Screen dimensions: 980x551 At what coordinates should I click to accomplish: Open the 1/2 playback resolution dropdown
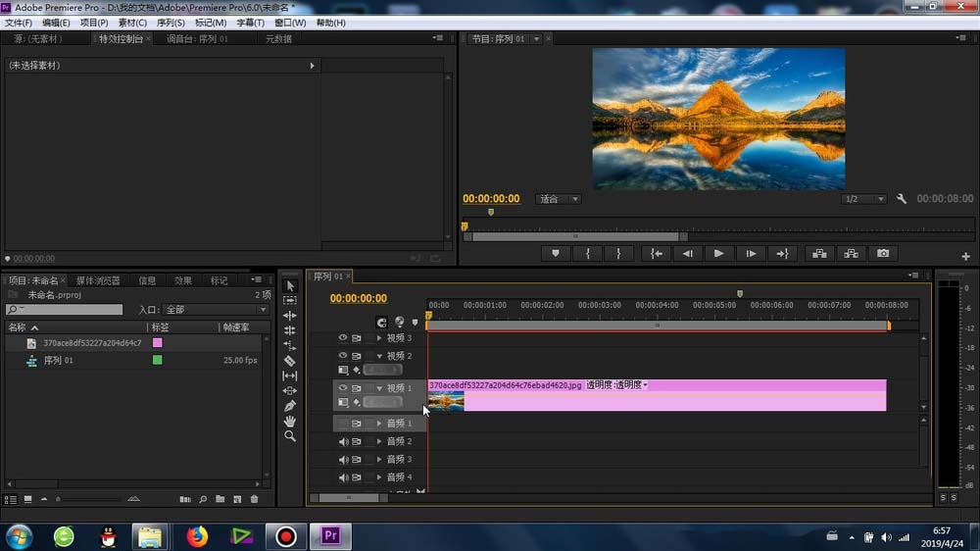point(863,199)
